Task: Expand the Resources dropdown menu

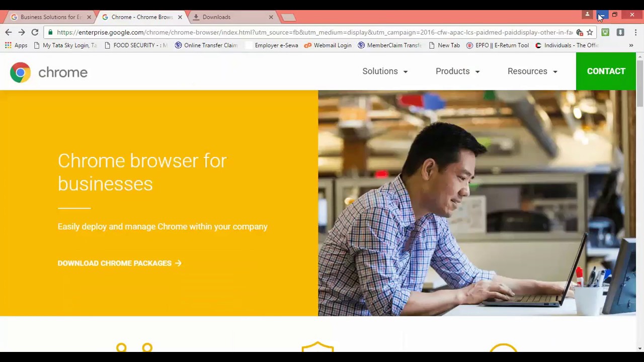Action: (x=532, y=71)
